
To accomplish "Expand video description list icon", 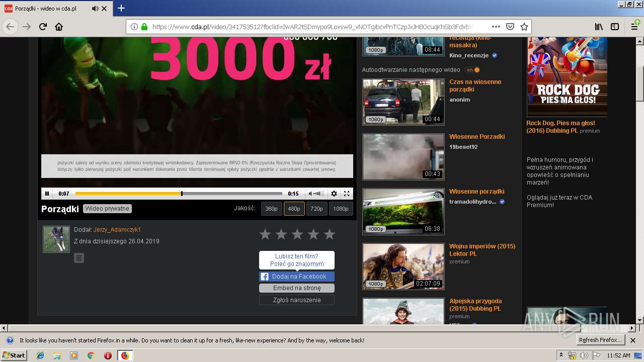I will pyautogui.click(x=79, y=258).
